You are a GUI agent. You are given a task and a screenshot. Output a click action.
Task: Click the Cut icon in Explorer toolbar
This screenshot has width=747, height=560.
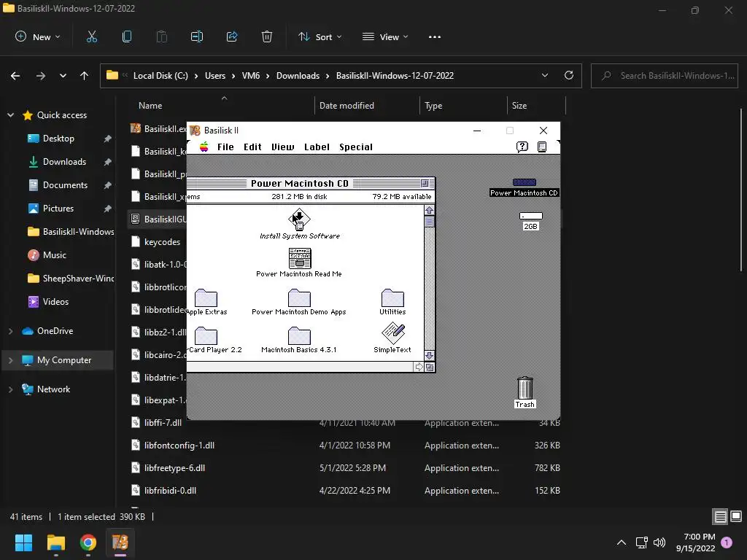coord(91,36)
